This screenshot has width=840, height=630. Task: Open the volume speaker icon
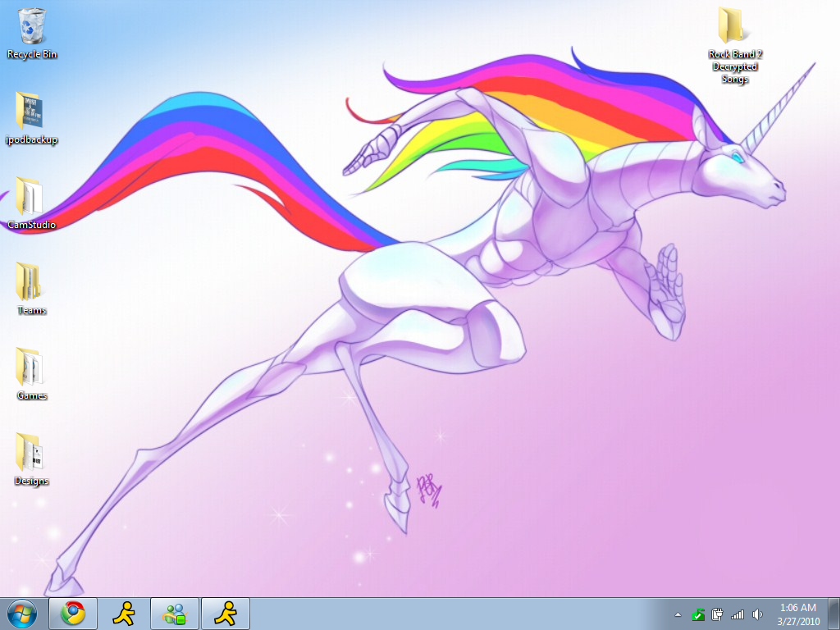coord(757,614)
